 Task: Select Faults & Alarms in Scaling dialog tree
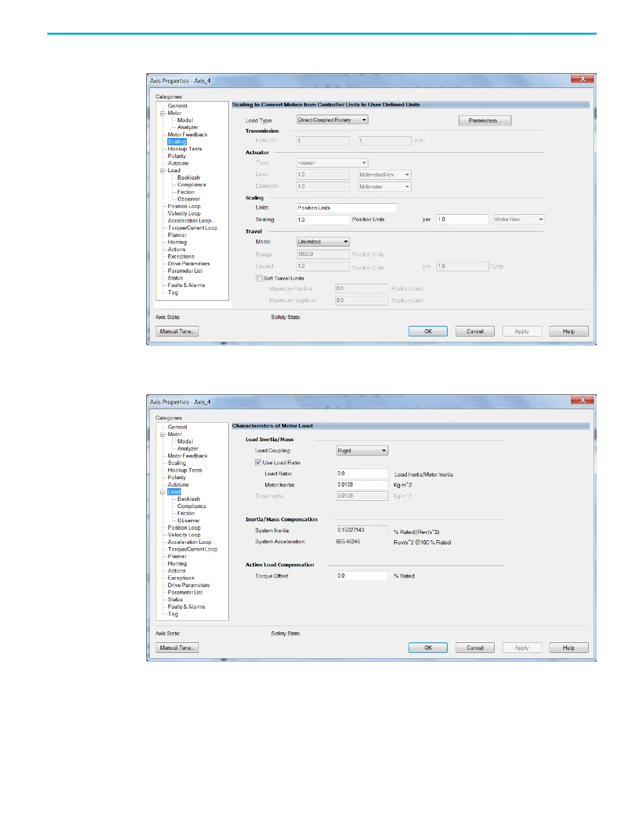[x=186, y=285]
